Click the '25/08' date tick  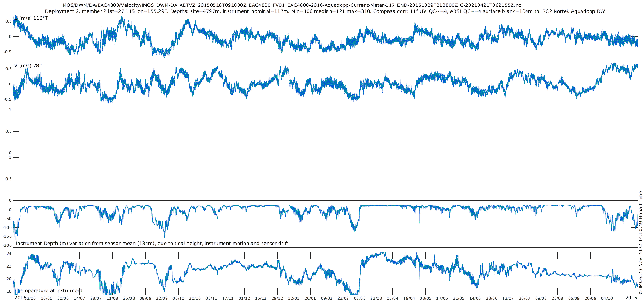129,298
